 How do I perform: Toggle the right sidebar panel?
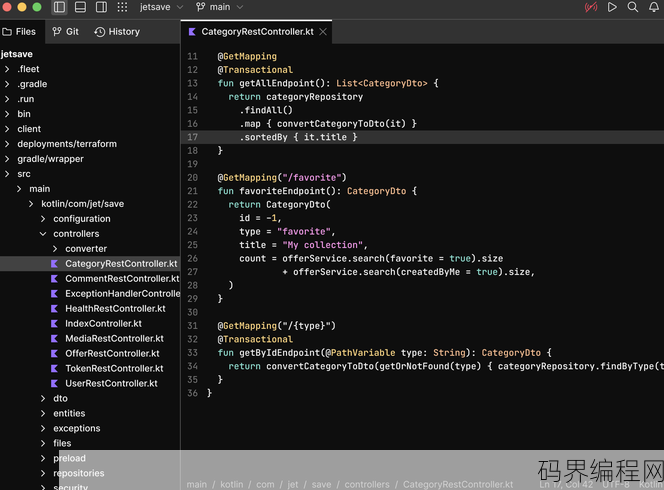pos(101,7)
